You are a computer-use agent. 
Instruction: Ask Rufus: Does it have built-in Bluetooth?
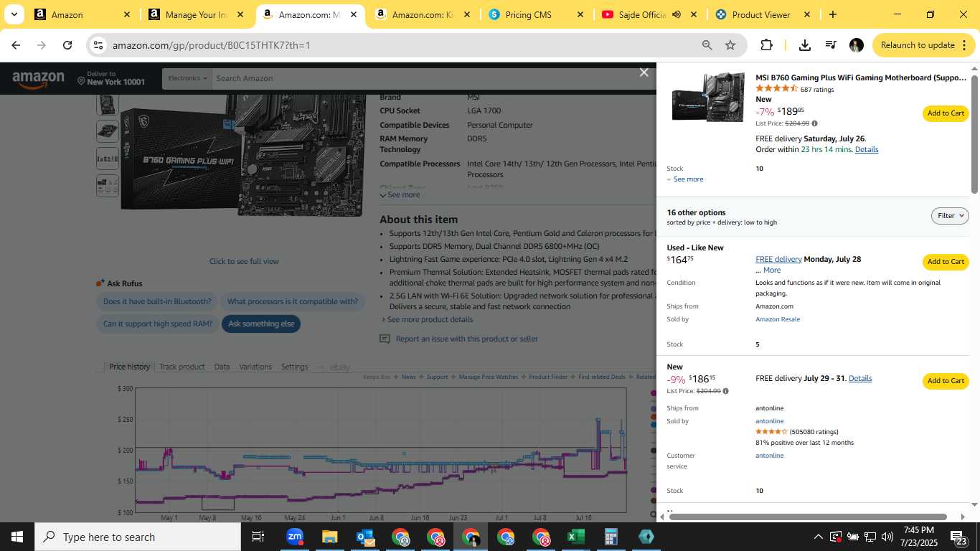(x=157, y=301)
